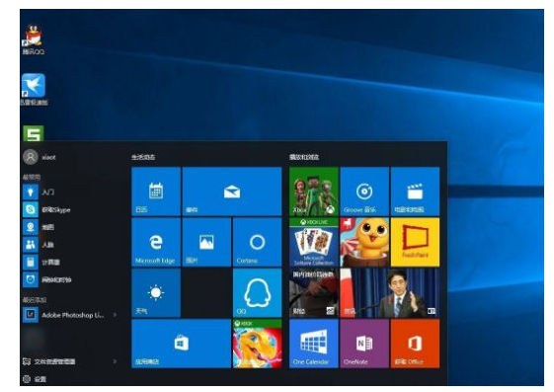Open the Cortana tile

pyautogui.click(x=257, y=242)
